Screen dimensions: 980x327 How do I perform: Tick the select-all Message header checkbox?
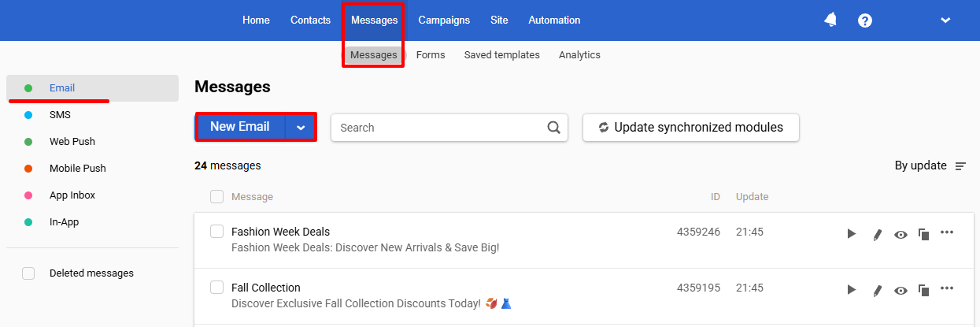pyautogui.click(x=216, y=196)
